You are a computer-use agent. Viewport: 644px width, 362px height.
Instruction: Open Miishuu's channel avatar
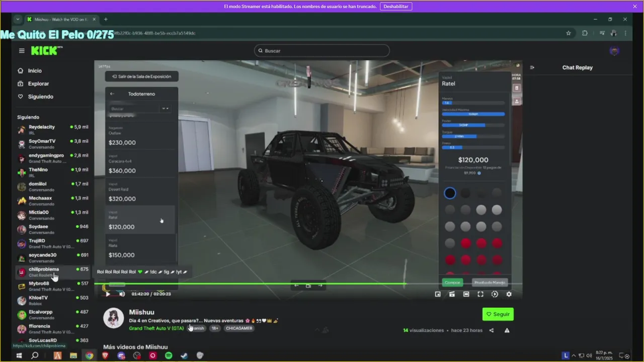(x=114, y=318)
